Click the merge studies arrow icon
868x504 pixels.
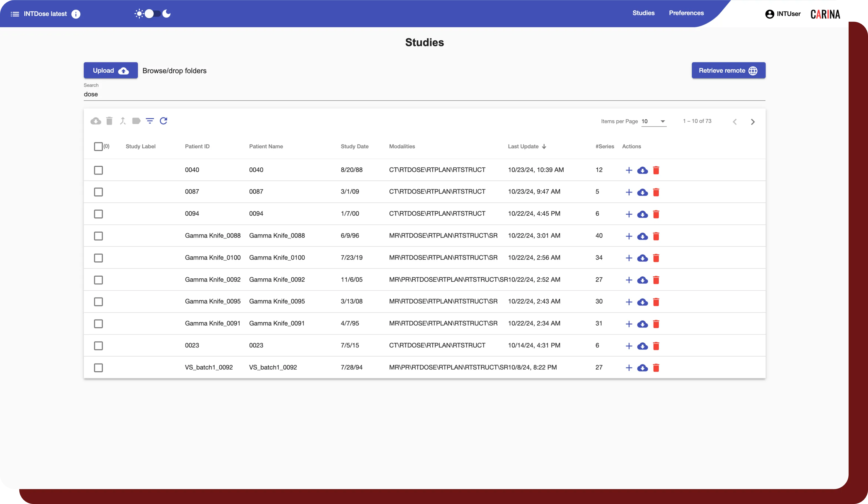[123, 121]
